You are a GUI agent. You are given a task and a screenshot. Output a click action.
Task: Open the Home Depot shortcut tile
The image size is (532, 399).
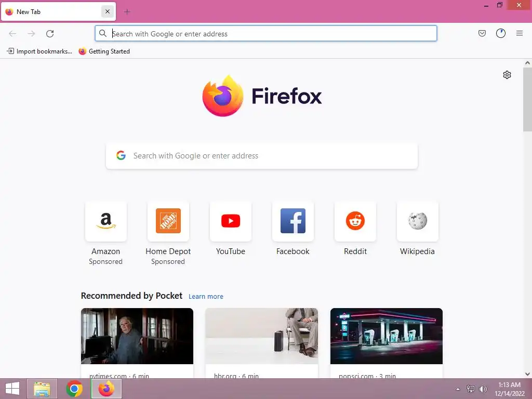click(x=168, y=221)
